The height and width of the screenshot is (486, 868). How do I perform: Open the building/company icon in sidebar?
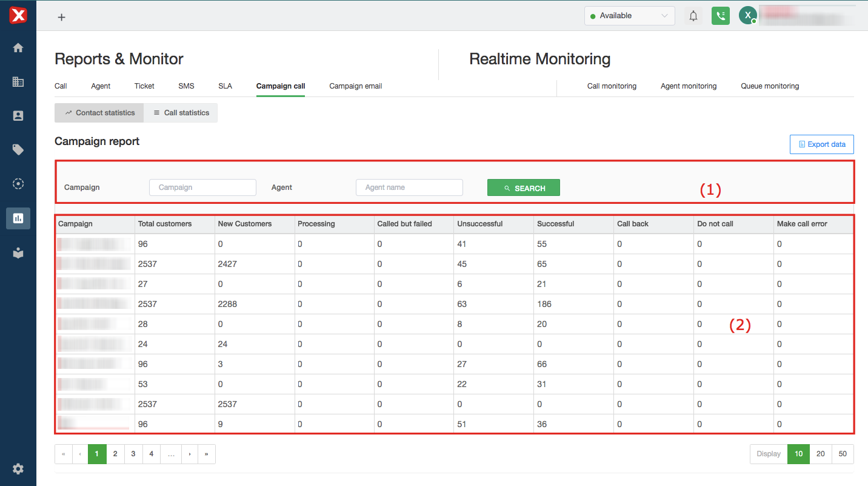pos(18,82)
